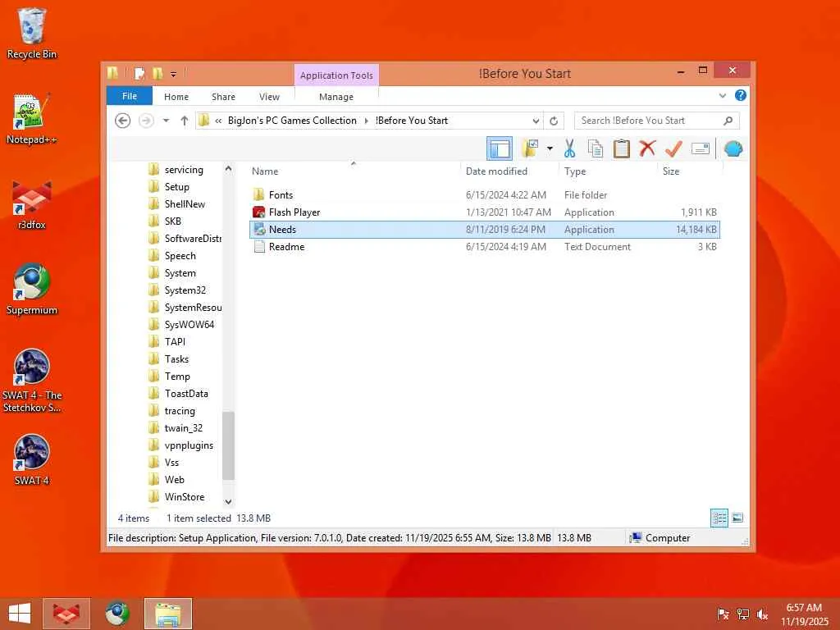Select SysWOW64 in the folder tree
This screenshot has width=840, height=630.
(189, 325)
